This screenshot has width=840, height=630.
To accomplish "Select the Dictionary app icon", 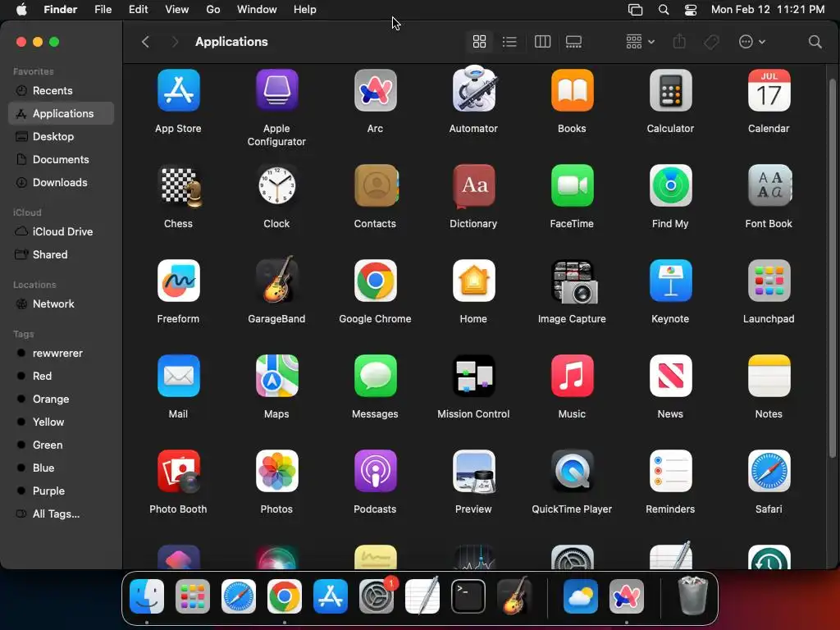I will 473,186.
